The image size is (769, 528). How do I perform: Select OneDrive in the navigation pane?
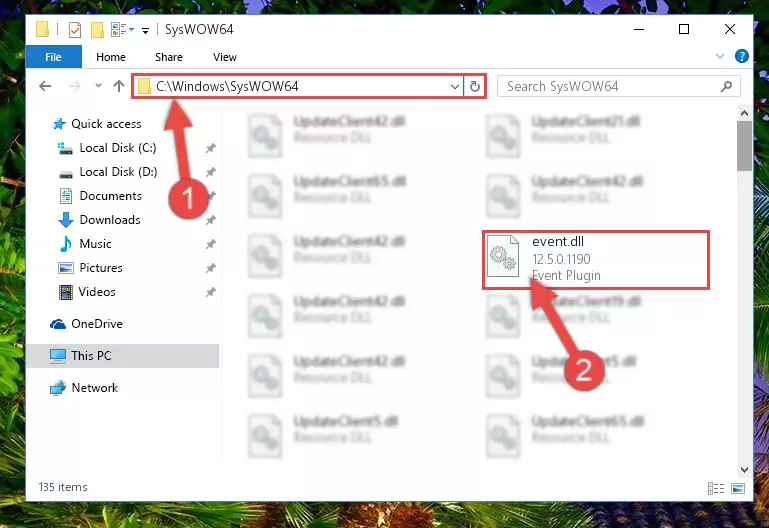click(x=97, y=324)
